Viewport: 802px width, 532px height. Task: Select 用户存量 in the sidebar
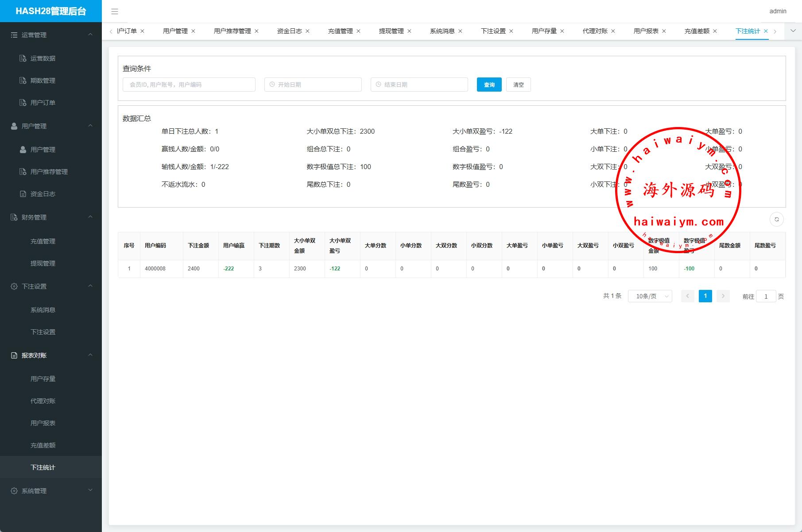coord(43,379)
